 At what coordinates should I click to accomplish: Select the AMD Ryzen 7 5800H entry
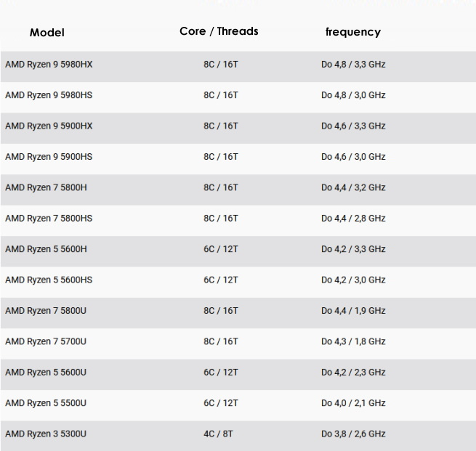[46, 187]
